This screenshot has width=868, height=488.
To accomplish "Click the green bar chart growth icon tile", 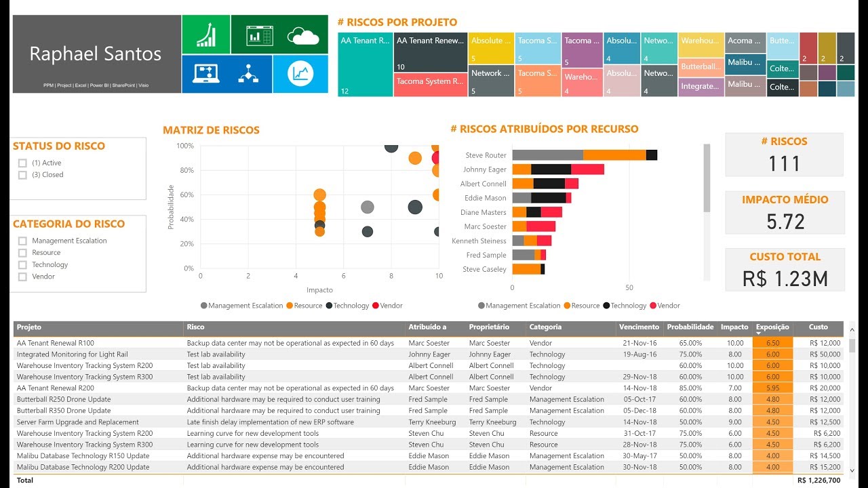I will 205,35.
